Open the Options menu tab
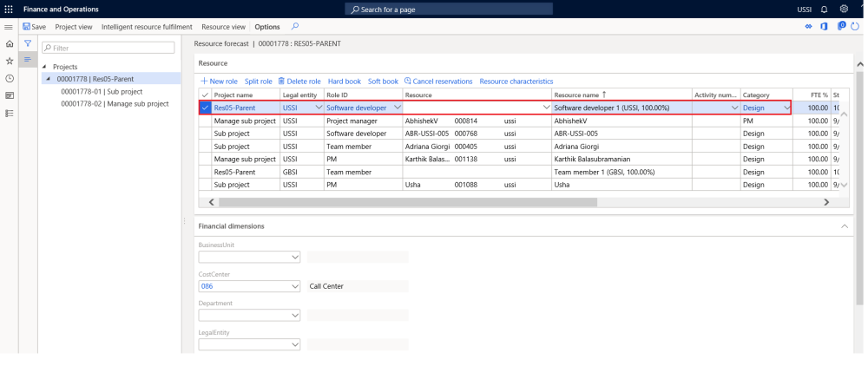The image size is (868, 392). pyautogui.click(x=266, y=27)
